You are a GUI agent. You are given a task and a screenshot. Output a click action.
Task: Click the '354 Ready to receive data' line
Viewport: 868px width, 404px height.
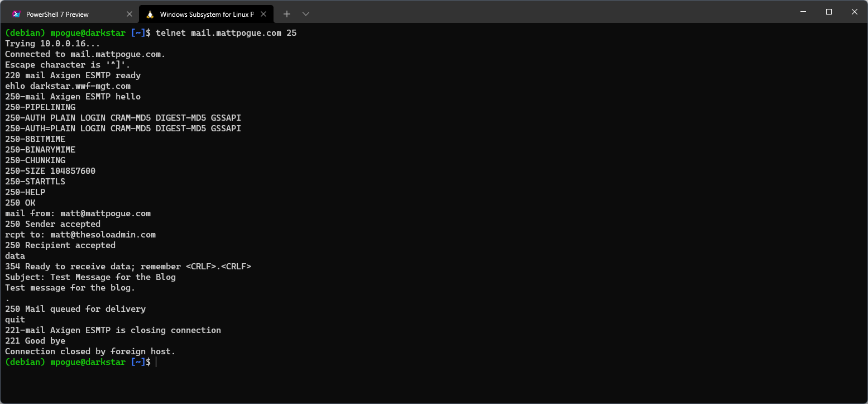click(128, 267)
